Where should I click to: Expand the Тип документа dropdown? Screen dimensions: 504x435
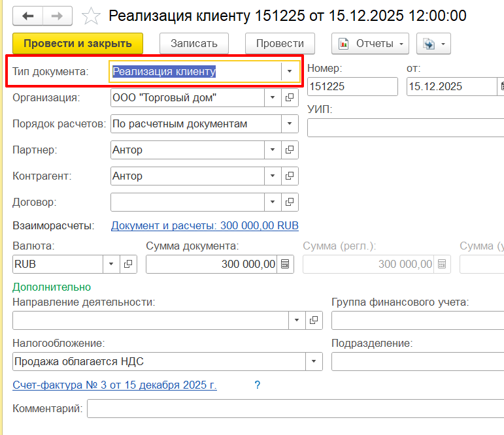[290, 72]
